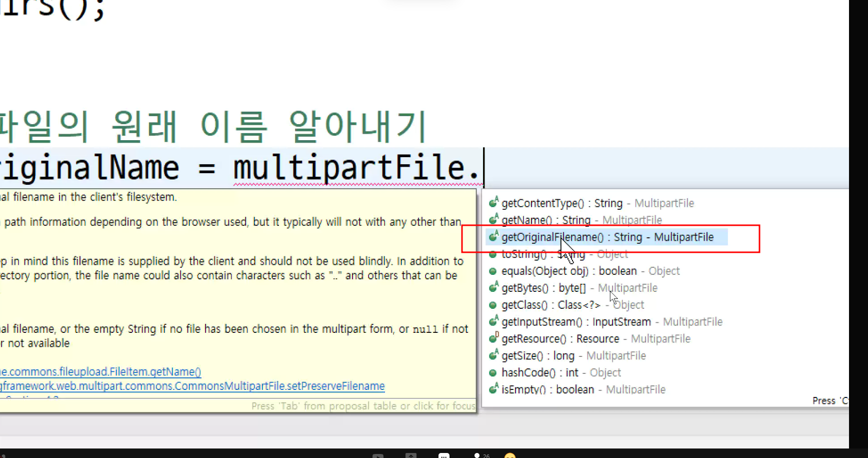
Task: Open the CommonsMultipartFile.setPreserveFilename link
Action: coord(192,386)
